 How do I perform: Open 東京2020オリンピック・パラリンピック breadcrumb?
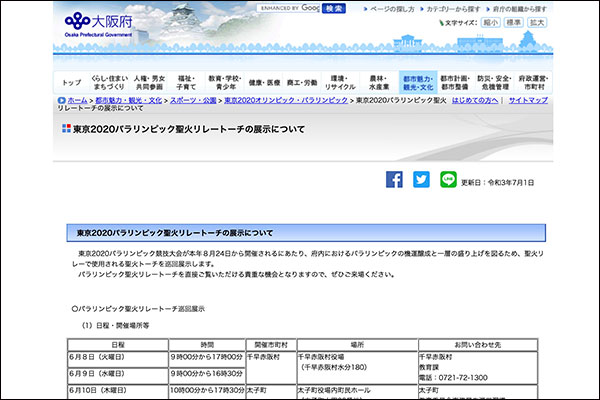(286, 101)
